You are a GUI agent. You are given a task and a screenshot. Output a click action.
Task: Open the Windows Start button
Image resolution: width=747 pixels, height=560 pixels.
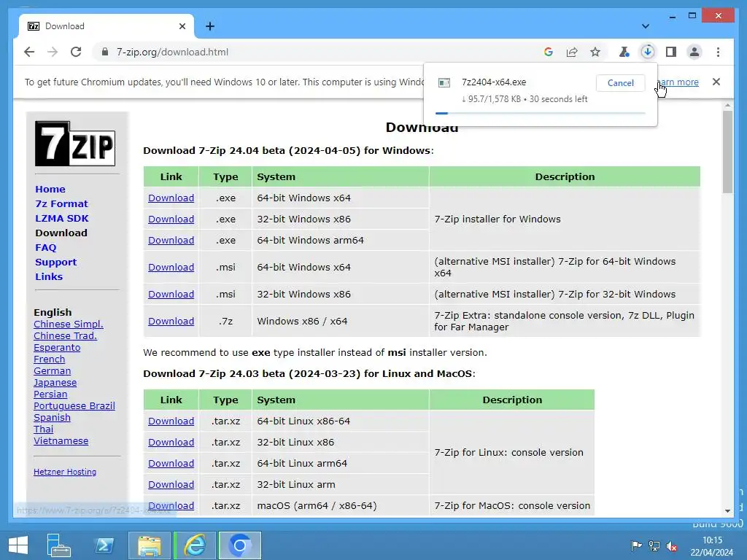(18, 545)
